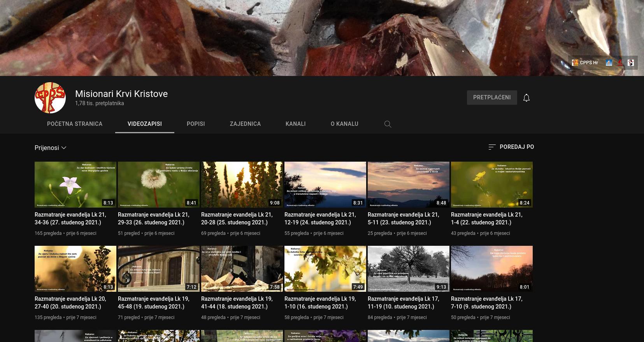Open the cloudy sky thumbnail lasting 8:48
Screen dimensions: 644x342
[x=409, y=185]
